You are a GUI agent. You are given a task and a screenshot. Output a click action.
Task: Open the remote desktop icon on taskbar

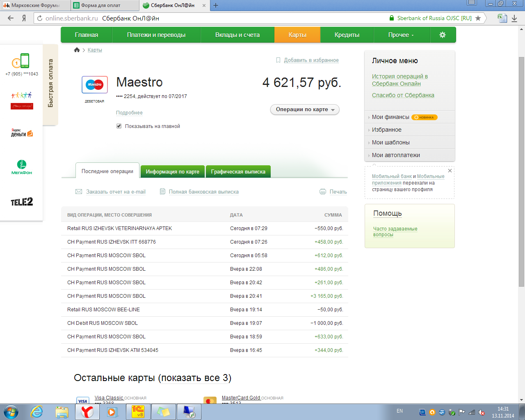(189, 412)
